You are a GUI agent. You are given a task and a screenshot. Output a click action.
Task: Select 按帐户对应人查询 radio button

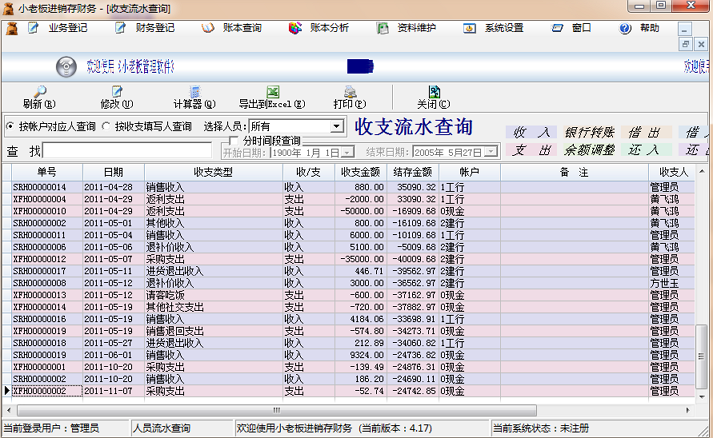11,127
